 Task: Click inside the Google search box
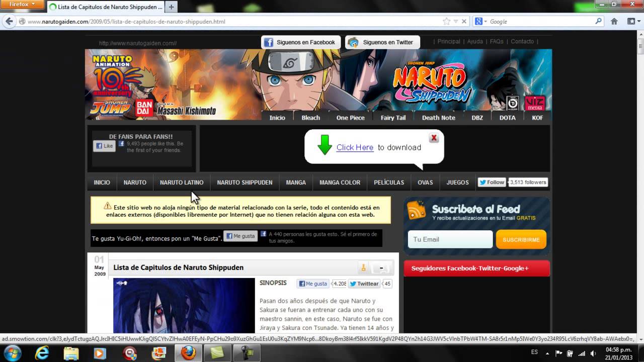(541, 21)
